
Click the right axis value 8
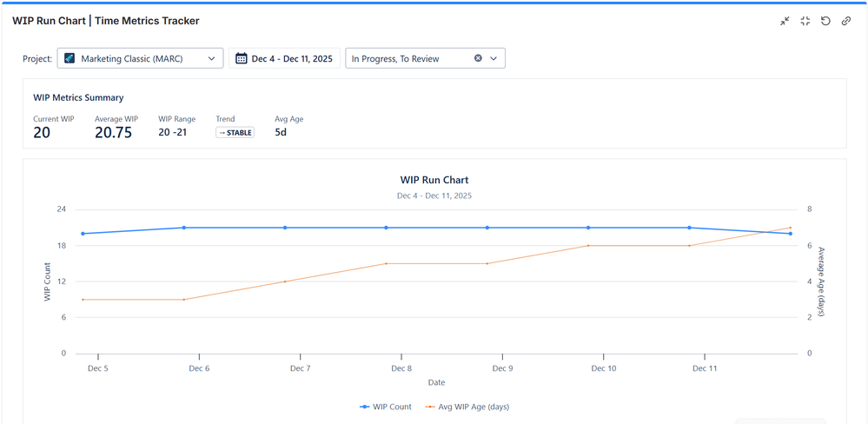(809, 209)
